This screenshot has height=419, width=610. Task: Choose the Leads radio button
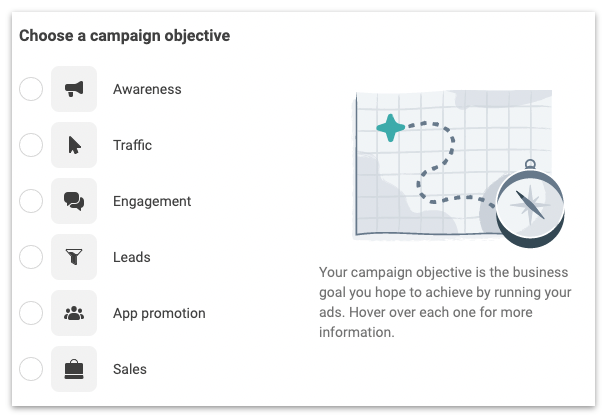31,257
